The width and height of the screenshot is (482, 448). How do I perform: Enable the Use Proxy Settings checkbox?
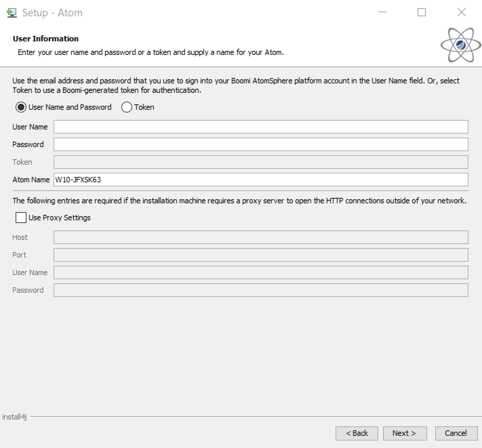(x=20, y=218)
